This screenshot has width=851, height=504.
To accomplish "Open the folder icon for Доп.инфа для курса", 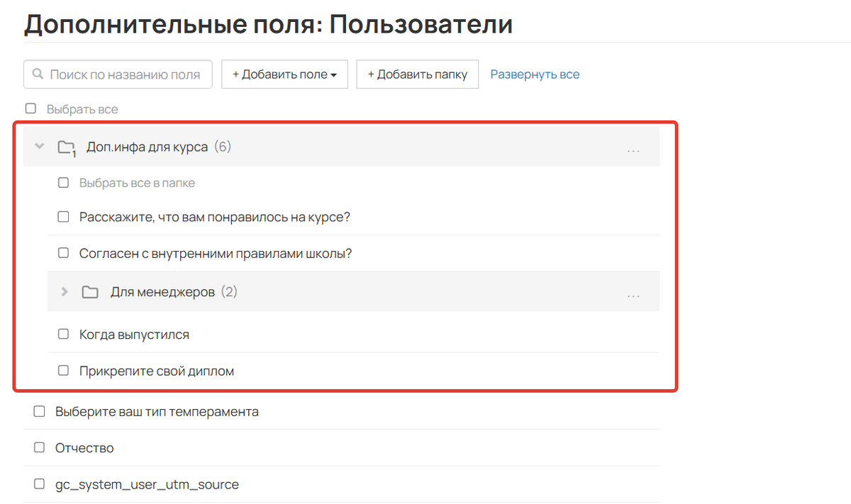I will point(67,147).
